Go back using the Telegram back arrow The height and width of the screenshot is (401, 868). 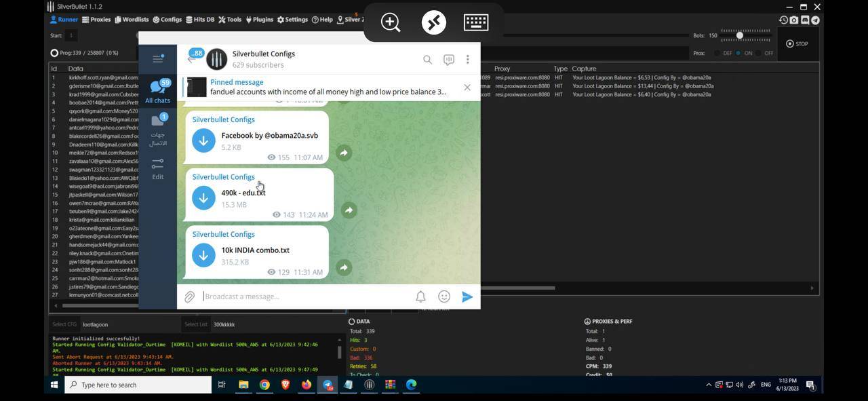point(191,59)
